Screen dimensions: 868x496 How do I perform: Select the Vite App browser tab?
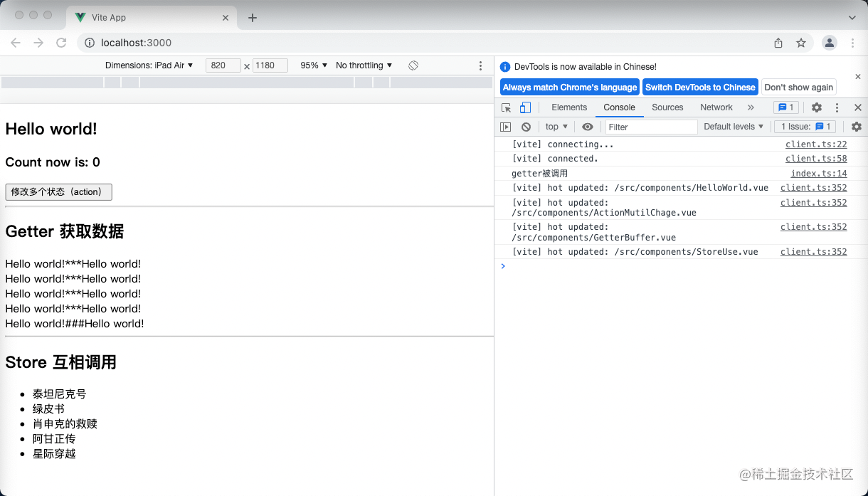pyautogui.click(x=152, y=18)
